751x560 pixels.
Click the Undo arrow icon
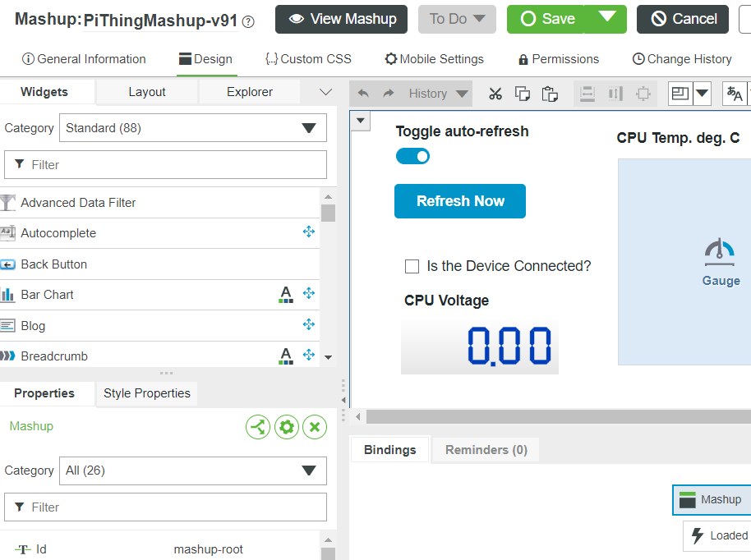(362, 94)
